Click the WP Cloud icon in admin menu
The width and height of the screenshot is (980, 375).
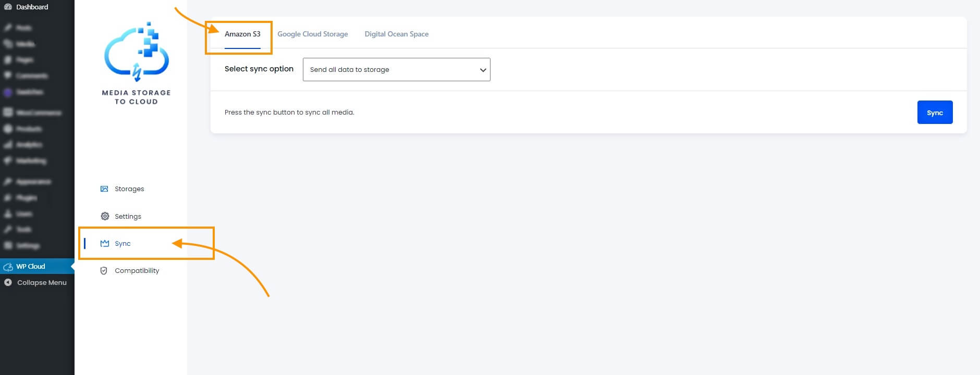click(x=8, y=267)
